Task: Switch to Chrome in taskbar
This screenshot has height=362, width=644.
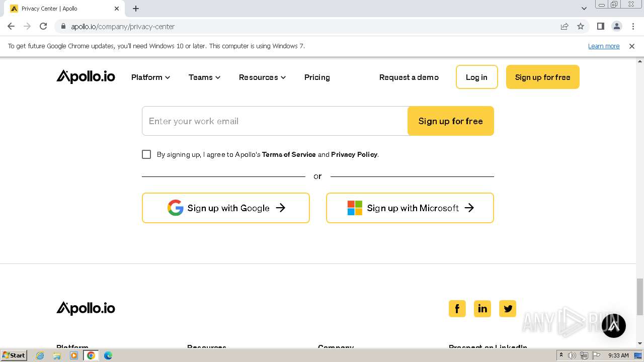Action: tap(91, 355)
